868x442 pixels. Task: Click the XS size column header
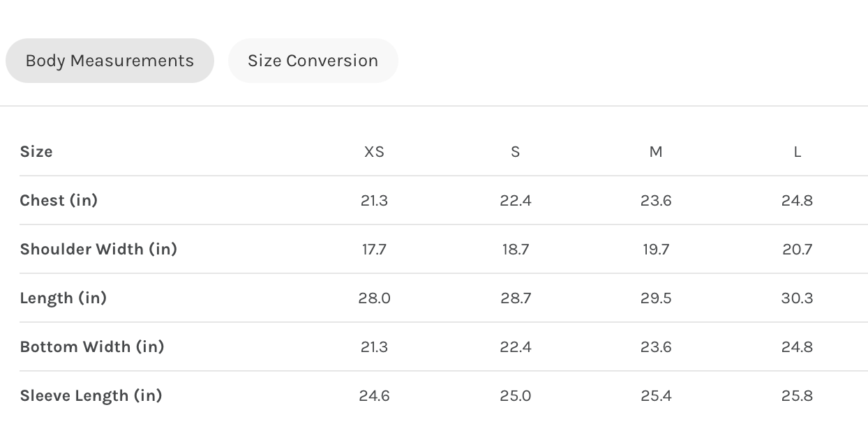click(374, 152)
